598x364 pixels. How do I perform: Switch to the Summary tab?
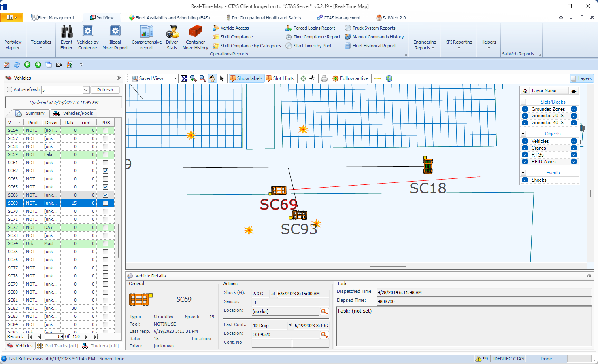click(x=30, y=113)
